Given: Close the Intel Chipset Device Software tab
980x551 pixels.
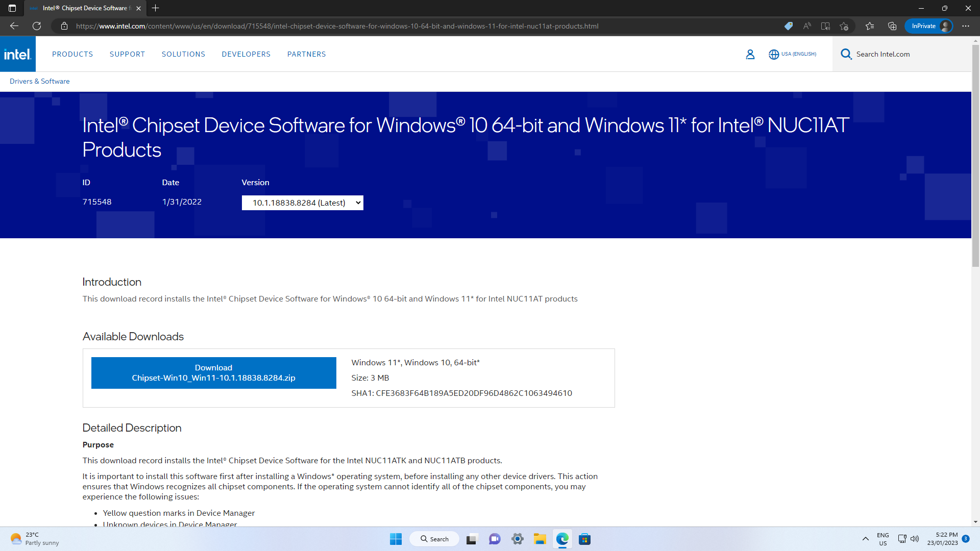Looking at the screenshot, I should click(138, 8).
